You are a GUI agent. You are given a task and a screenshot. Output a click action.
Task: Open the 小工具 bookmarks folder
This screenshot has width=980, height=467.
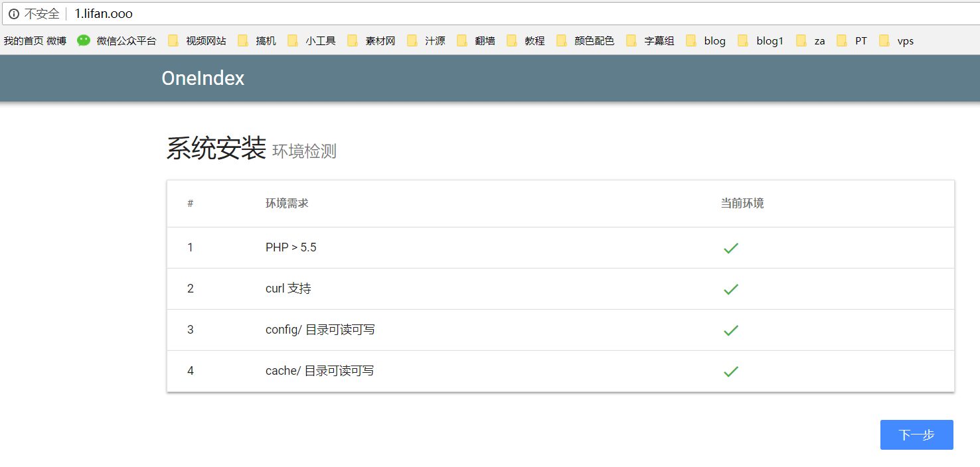pos(312,41)
